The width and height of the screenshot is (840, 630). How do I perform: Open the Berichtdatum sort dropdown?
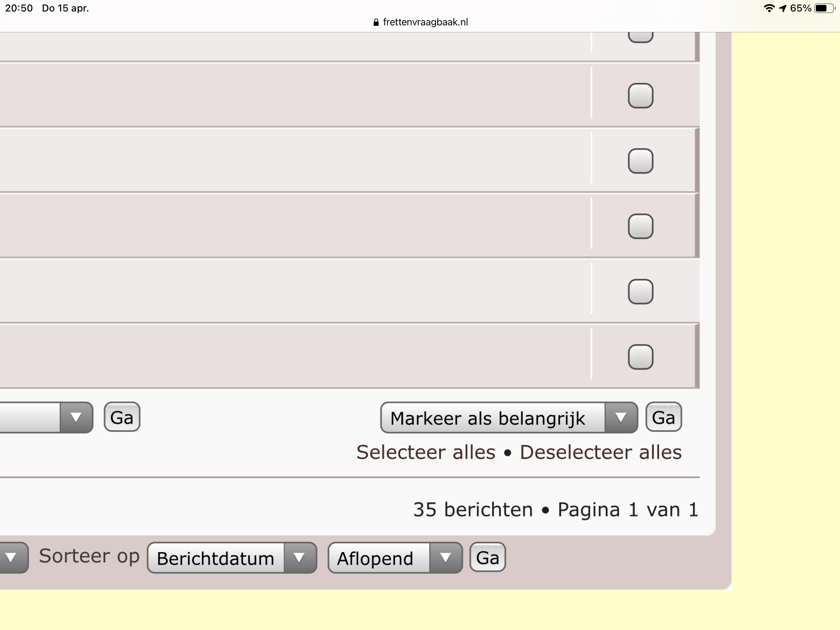point(232,558)
